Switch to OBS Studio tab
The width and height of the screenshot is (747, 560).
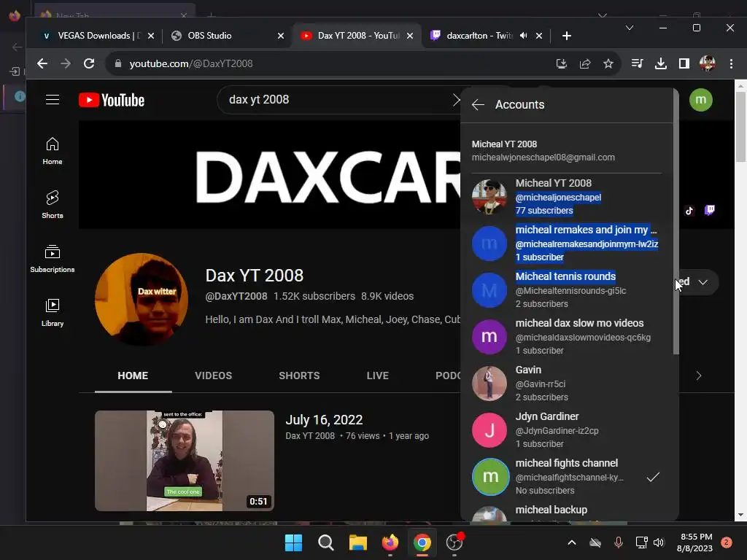pos(228,36)
